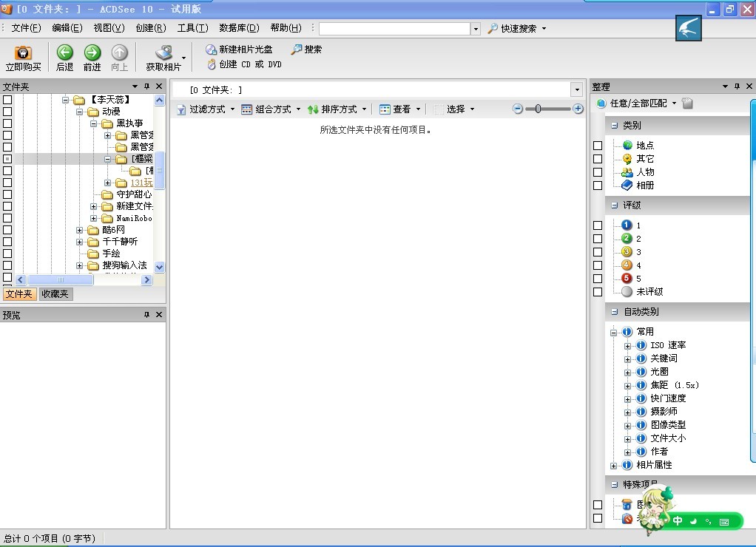This screenshot has height=547, width=756.
Task: Click the 立即购买 buy-now icon
Action: (23, 53)
